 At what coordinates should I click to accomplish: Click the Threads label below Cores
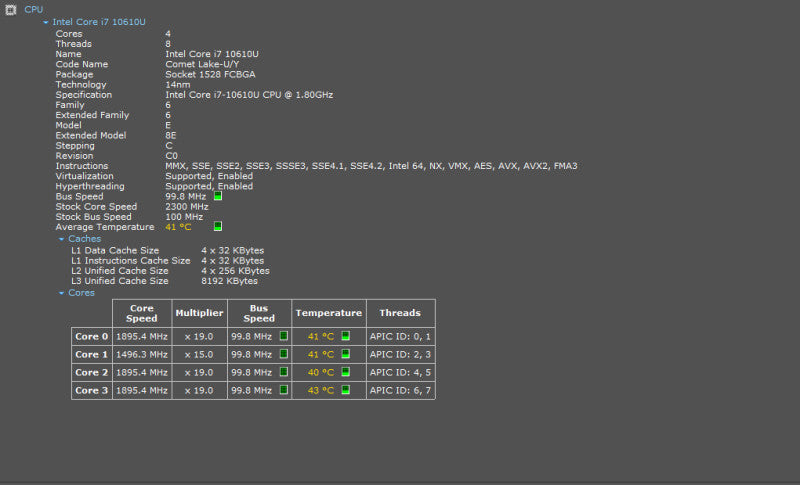[x=73, y=44]
